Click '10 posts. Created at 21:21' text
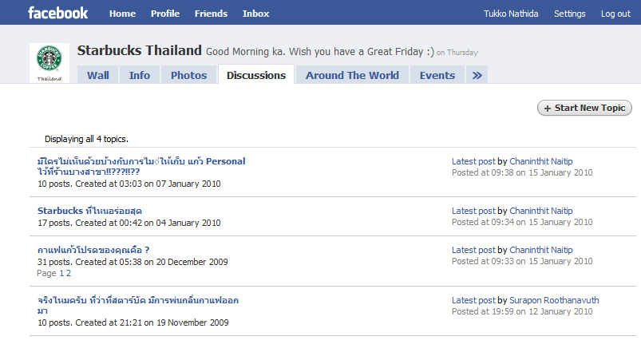The height and width of the screenshot is (364, 641). 133,322
